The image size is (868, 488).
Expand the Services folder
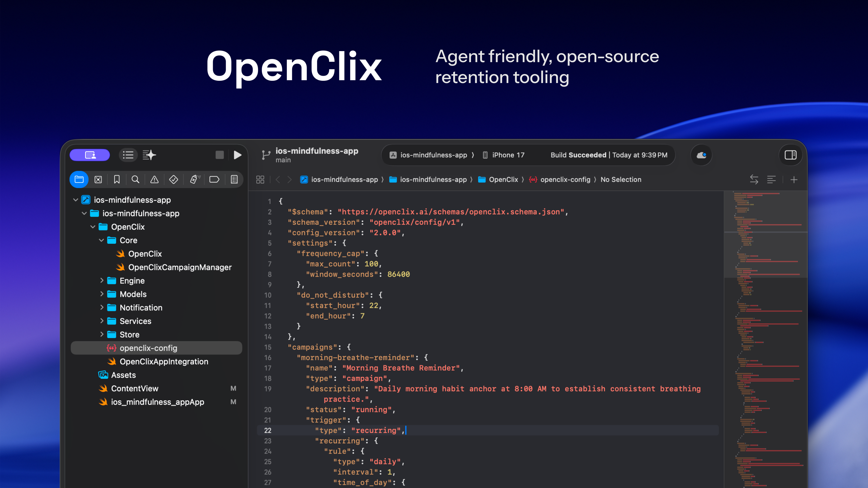(x=102, y=321)
